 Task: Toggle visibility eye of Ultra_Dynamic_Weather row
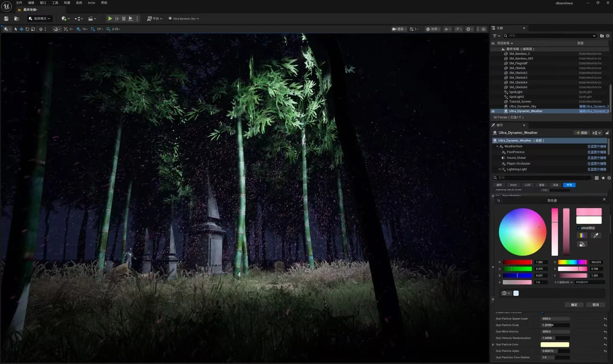tap(493, 111)
